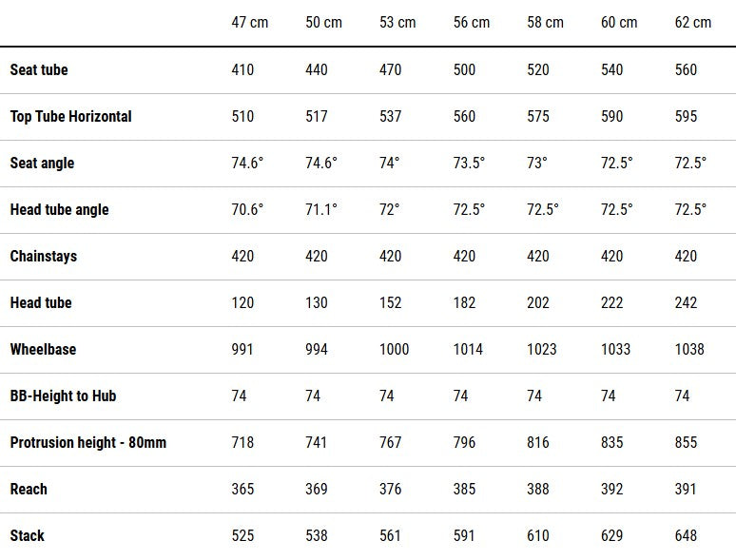Select the 718 protrusion height value
The image size is (736, 560).
click(242, 442)
